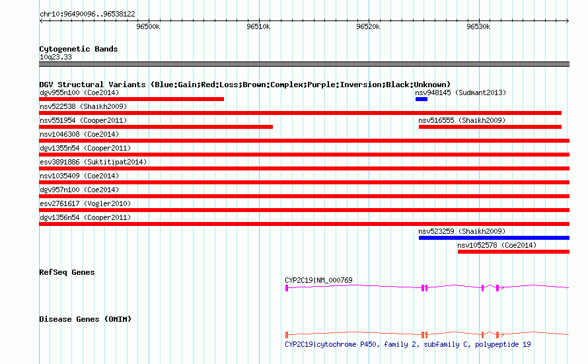Click the Disease Genes (OMIM) track title

click(x=85, y=319)
